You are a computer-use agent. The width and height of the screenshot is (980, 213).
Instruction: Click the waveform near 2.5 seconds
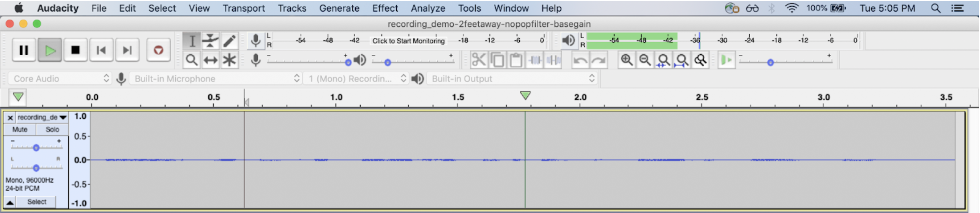pos(702,160)
